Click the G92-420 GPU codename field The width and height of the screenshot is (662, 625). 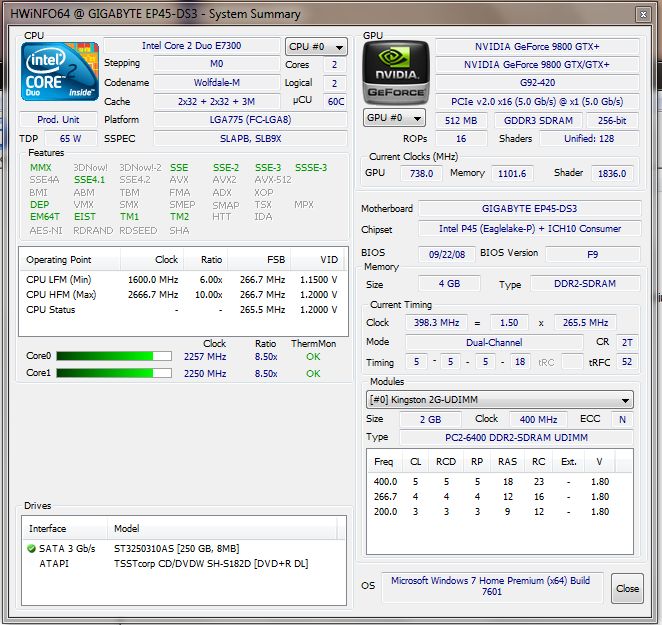click(537, 82)
